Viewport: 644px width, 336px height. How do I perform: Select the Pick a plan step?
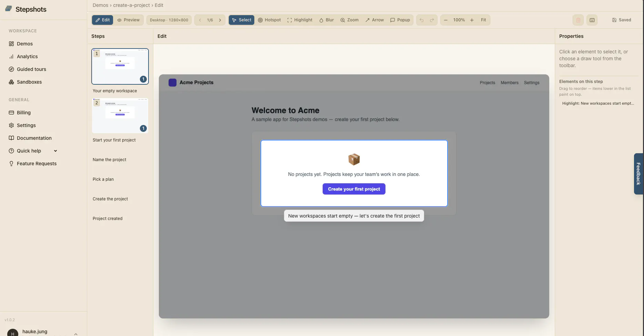103,179
